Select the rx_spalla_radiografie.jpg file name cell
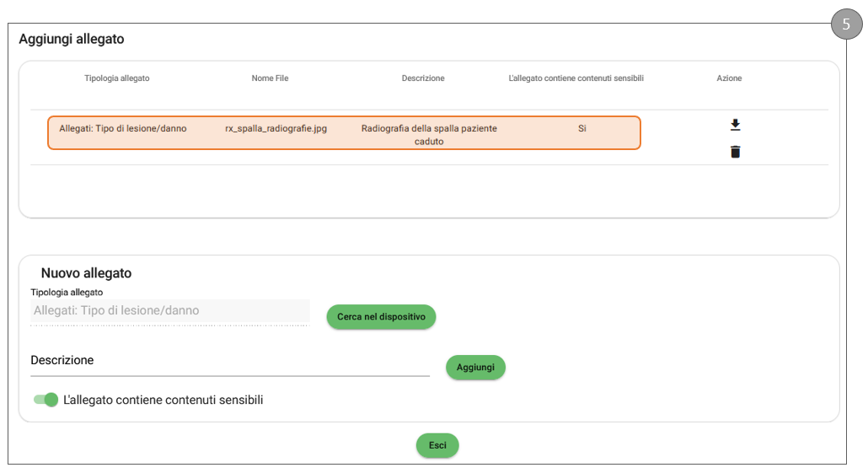868x473 pixels. click(276, 129)
